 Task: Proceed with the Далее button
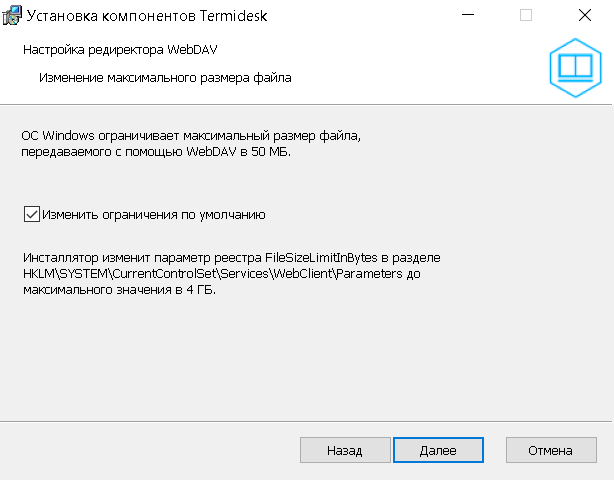tap(438, 450)
